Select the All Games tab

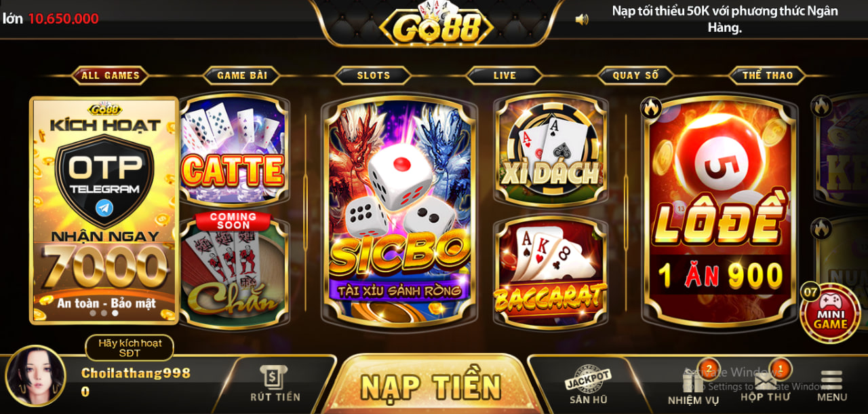pyautogui.click(x=111, y=75)
